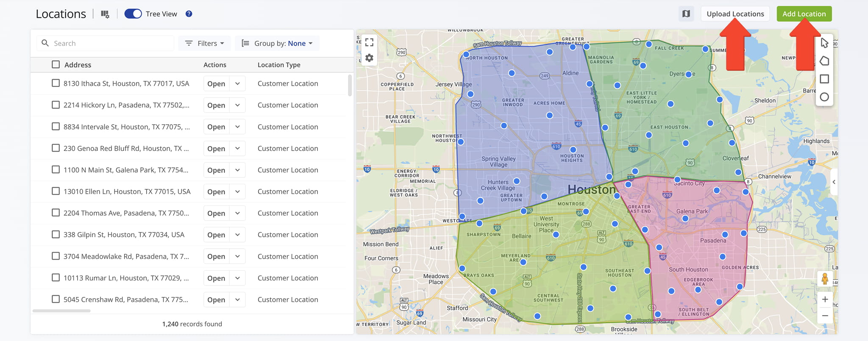Click the Location Type column header

[x=279, y=65]
